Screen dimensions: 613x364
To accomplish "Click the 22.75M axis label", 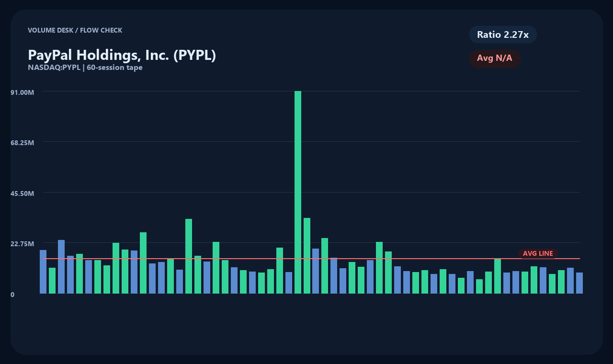I will 23,244.
